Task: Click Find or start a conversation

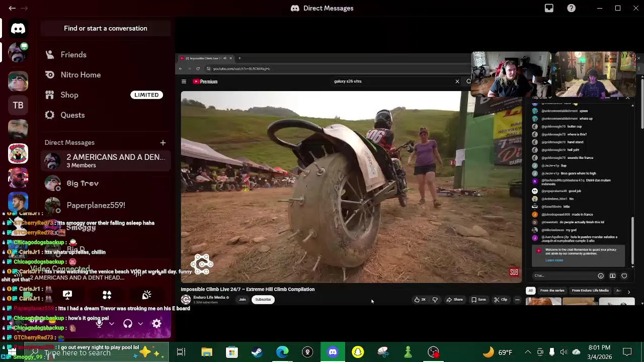Action: [106, 29]
